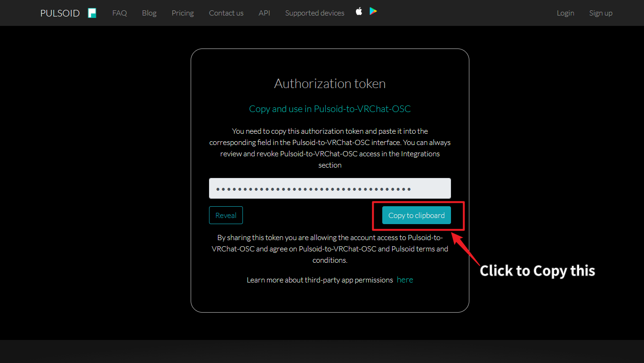Follow the 'here' permissions link
Viewport: 644px width, 363px height.
point(405,280)
